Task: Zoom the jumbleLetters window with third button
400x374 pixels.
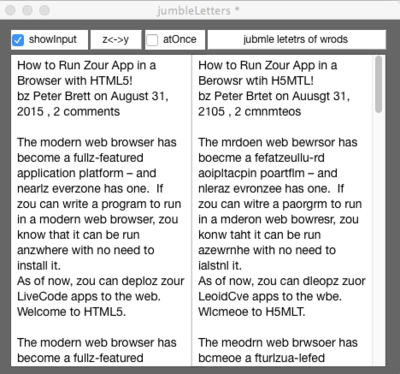Action: [x=44, y=10]
